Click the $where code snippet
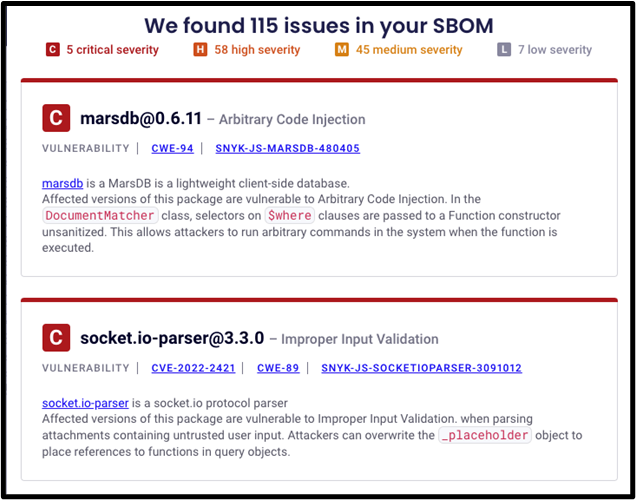Viewport: 636px width, 500px height. click(x=289, y=215)
